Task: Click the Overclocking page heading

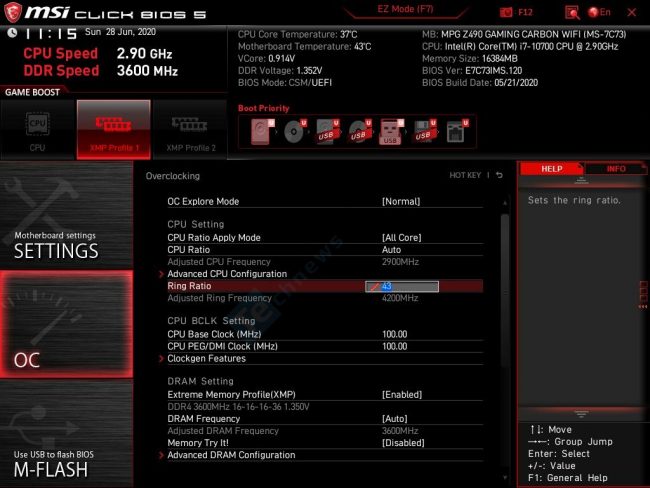Action: (172, 176)
